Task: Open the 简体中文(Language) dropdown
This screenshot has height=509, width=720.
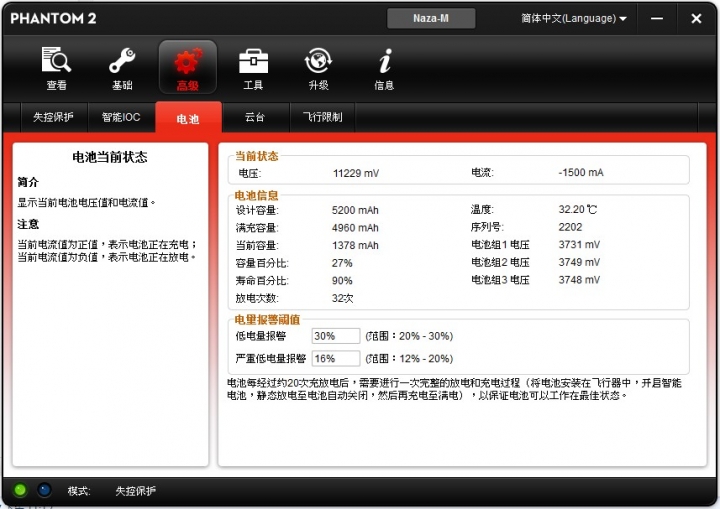Action: (574, 18)
